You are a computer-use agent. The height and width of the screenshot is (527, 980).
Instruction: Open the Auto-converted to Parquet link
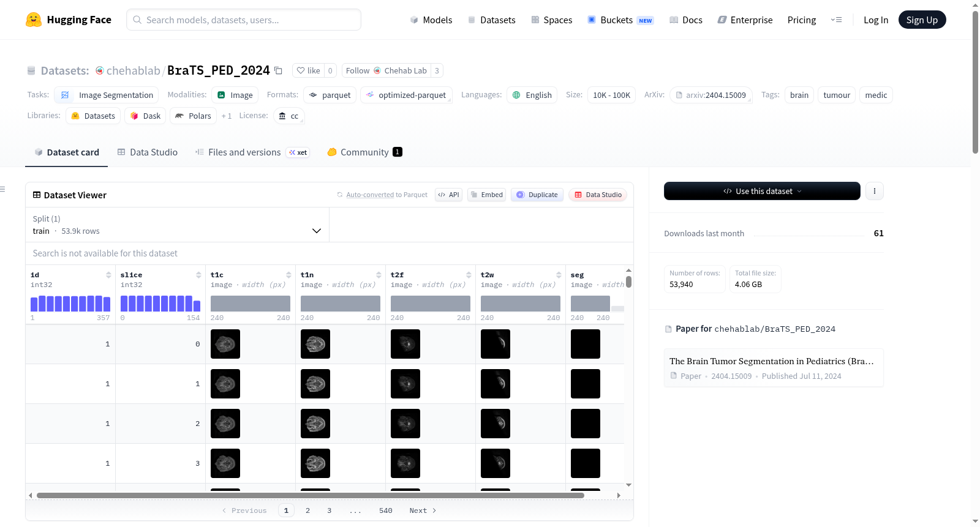[370, 195]
